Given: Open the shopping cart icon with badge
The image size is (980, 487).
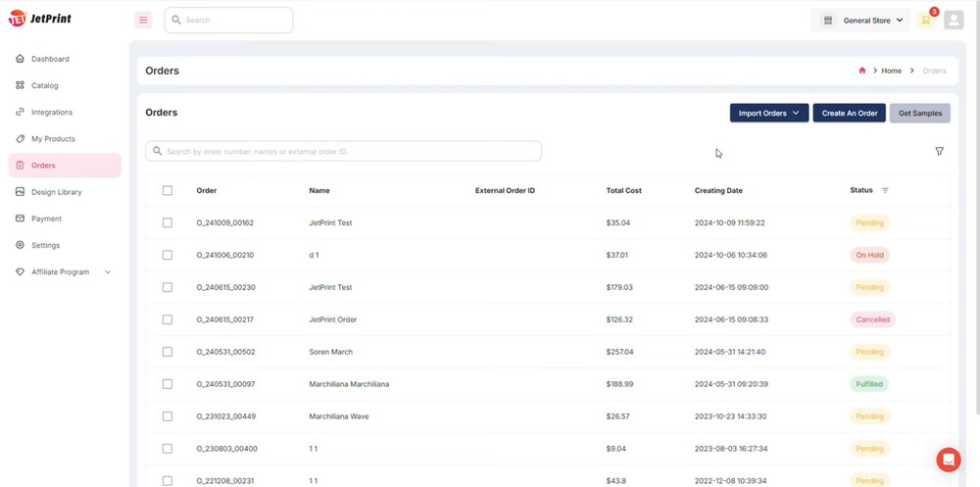Looking at the screenshot, I should 927,20.
